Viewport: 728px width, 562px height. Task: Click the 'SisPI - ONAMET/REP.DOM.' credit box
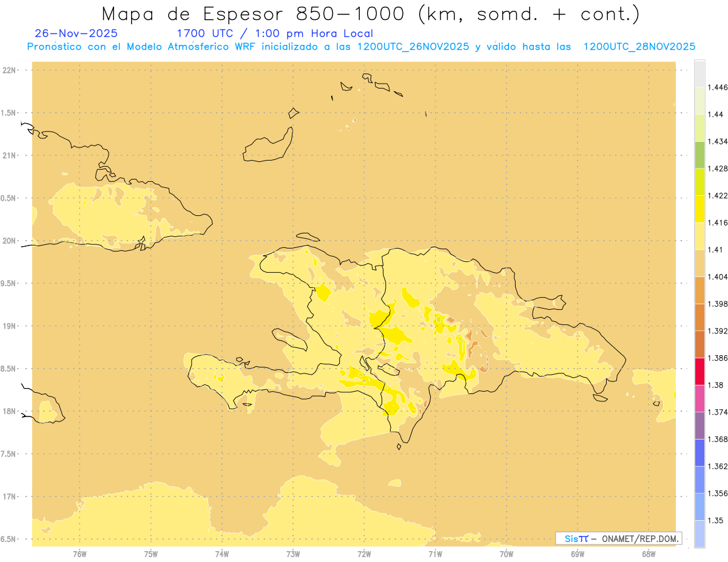point(618,538)
